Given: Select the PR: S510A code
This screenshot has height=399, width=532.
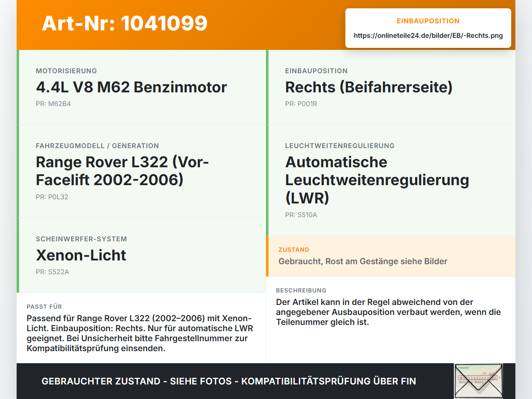Looking at the screenshot, I should pyautogui.click(x=301, y=215).
